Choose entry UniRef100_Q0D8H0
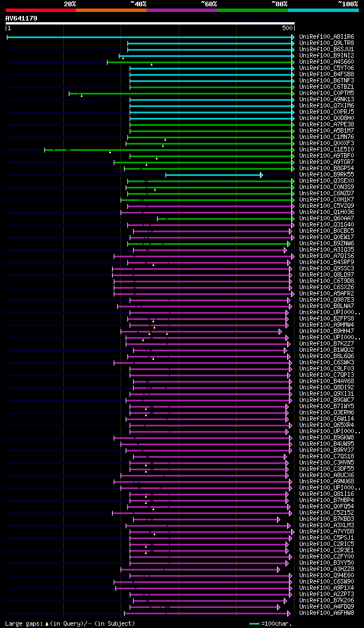364x628 pixels. pos(326,118)
